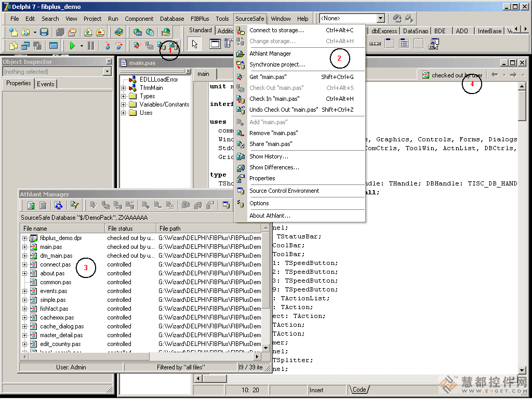Click the Save floppy disk icon

tap(44, 32)
